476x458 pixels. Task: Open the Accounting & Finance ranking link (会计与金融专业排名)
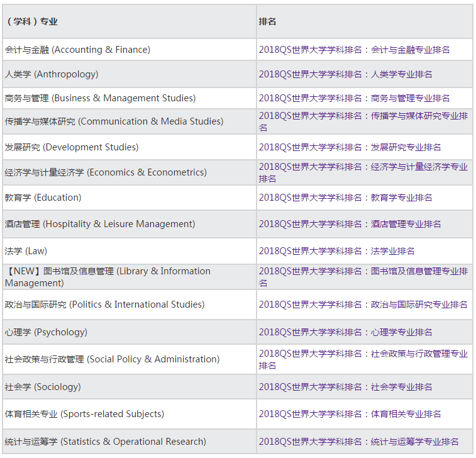pos(354,50)
